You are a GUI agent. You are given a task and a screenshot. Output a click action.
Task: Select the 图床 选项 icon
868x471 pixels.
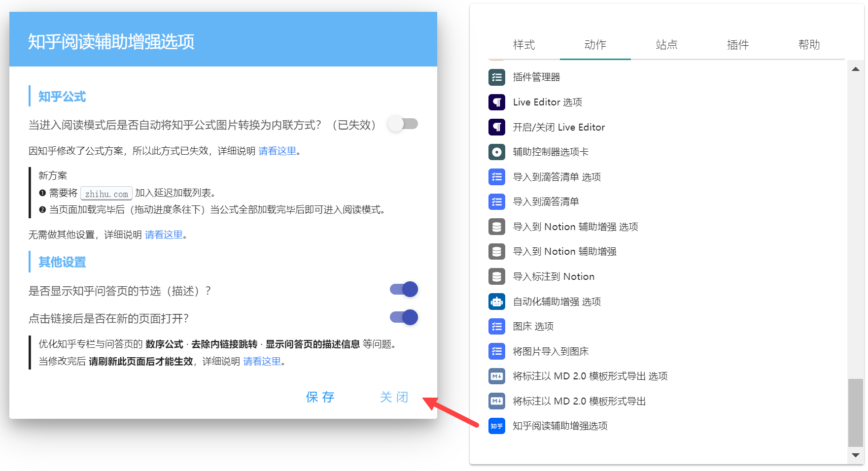tap(497, 326)
